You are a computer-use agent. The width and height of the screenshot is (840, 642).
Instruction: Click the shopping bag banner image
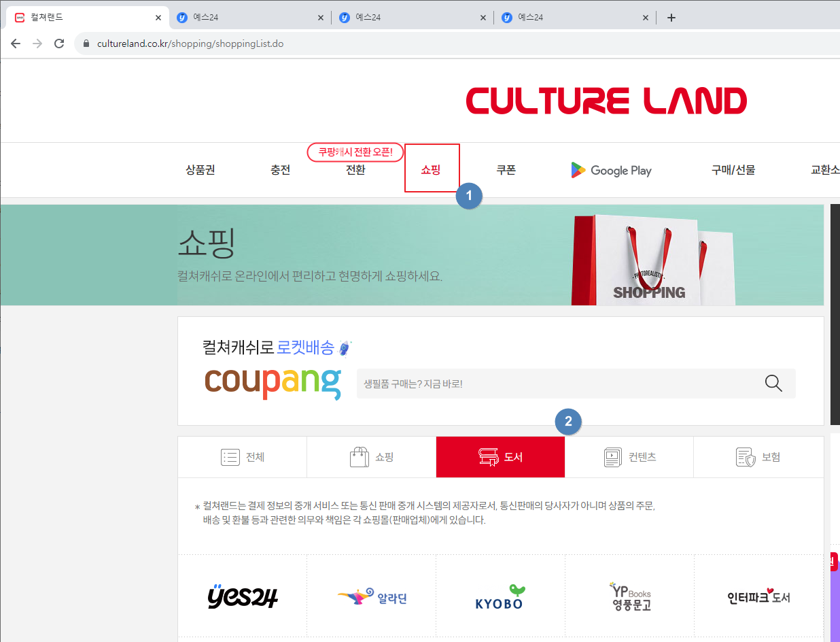tap(653, 260)
